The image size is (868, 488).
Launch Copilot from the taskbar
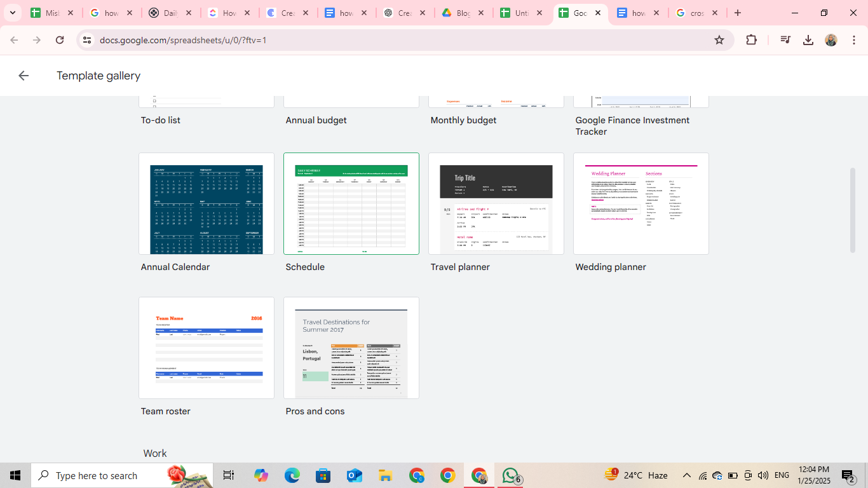[261, 475]
